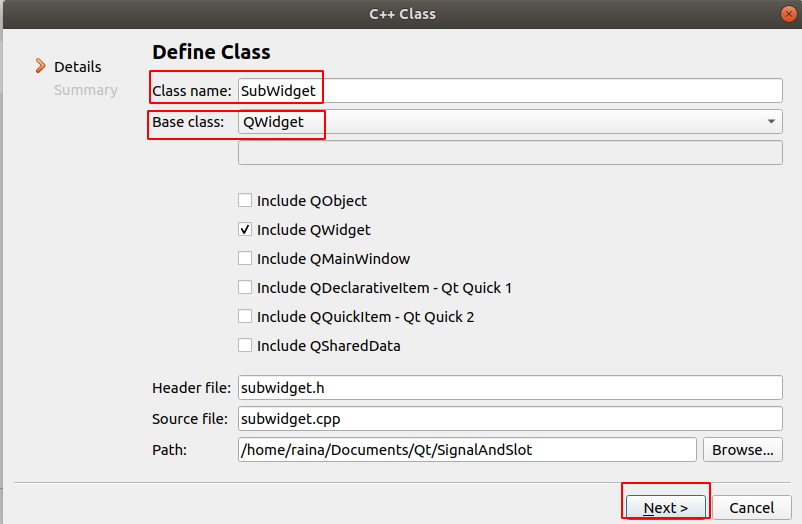The image size is (802, 524).
Task: Tick Include QDeclarativeItem - Qt Quick 1
Action: (x=245, y=287)
